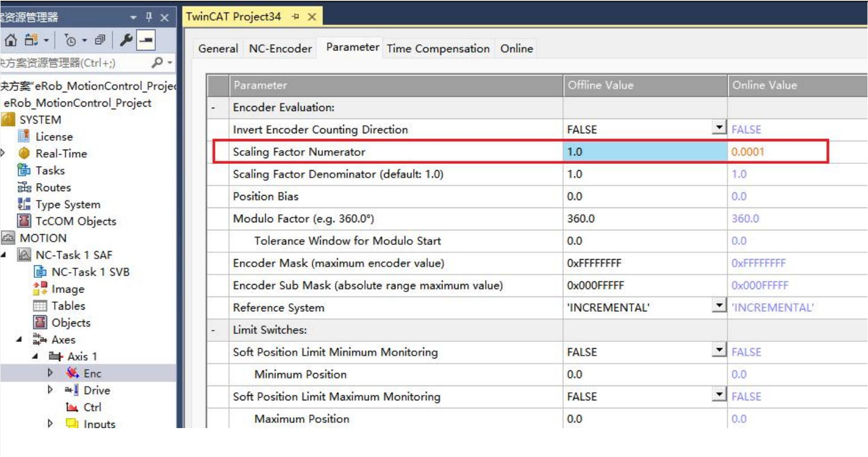Click the NC-Task 1 SVB icon
Viewport: 868px width, 457px height.
[40, 272]
